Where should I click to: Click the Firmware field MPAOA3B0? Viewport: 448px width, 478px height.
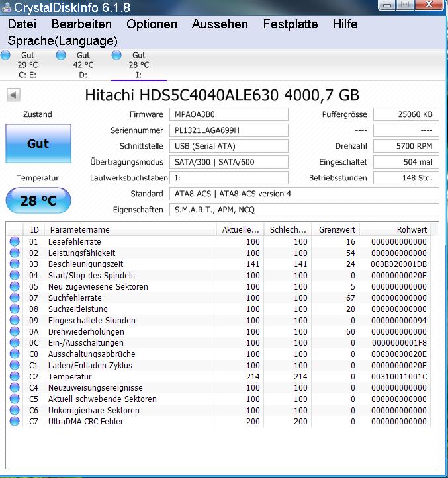tap(229, 114)
